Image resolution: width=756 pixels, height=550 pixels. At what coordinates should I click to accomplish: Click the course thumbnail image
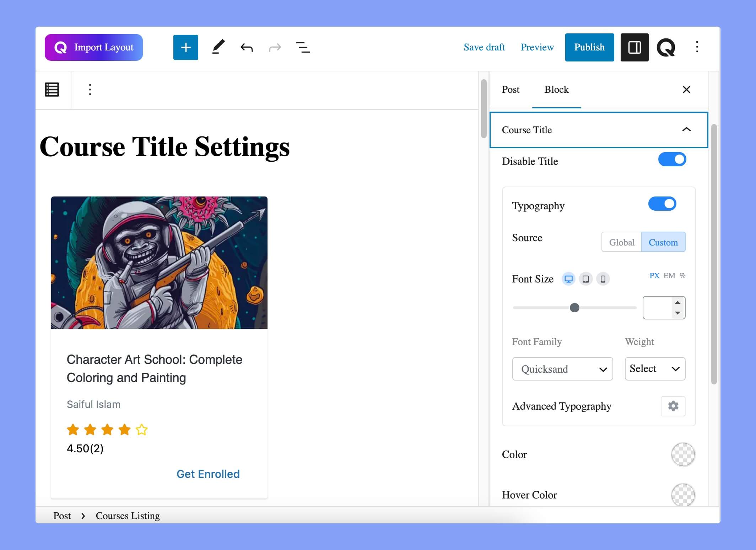pyautogui.click(x=159, y=262)
